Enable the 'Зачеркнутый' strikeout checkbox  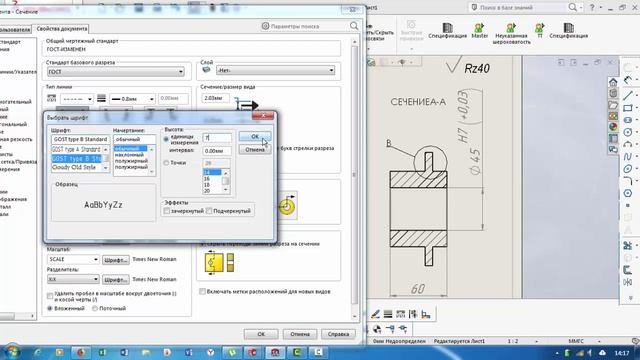pos(167,211)
